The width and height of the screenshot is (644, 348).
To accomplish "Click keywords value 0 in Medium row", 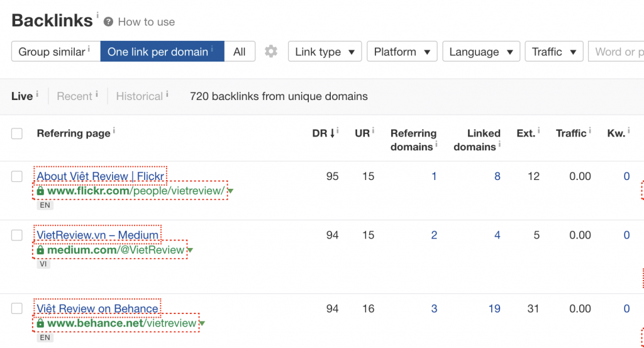I will [626, 235].
